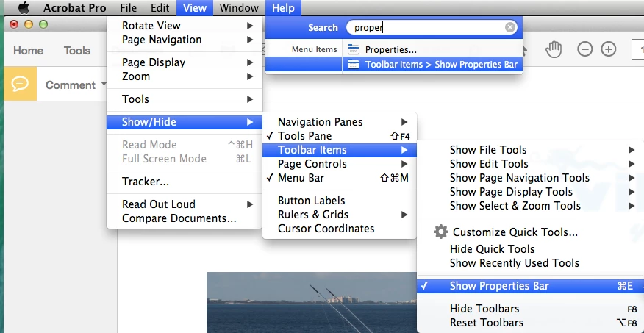Expand the Rulers & Grids submenu
This screenshot has width=644, height=333.
coord(340,215)
